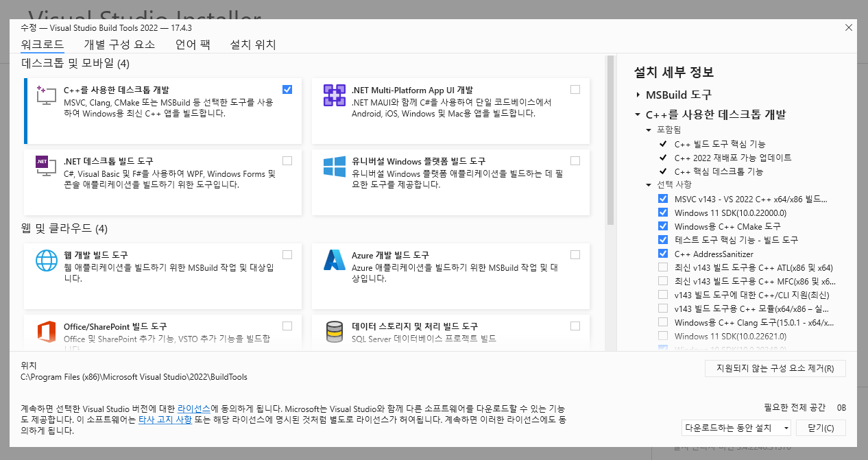Click the workloads list vertical scrollbar
This screenshot has width=868, height=460.
[x=610, y=141]
